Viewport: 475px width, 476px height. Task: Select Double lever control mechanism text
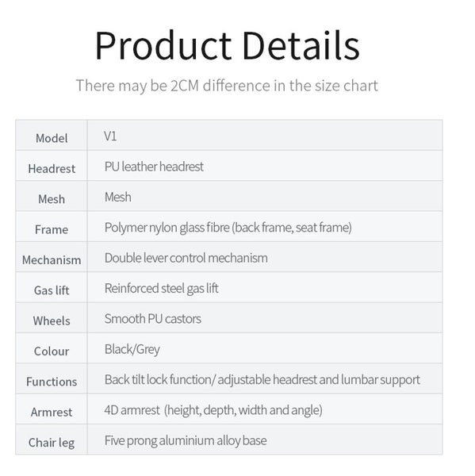(186, 258)
